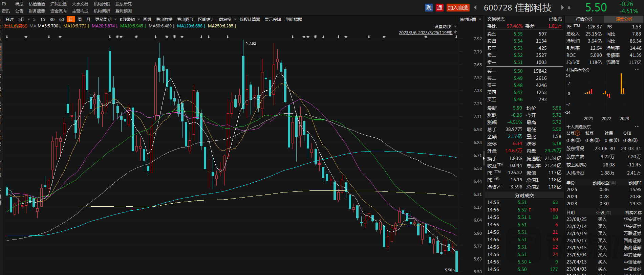This screenshot has height=275, width=644.
Task: Click the red 通 stock connect badge
Action: [439, 8]
